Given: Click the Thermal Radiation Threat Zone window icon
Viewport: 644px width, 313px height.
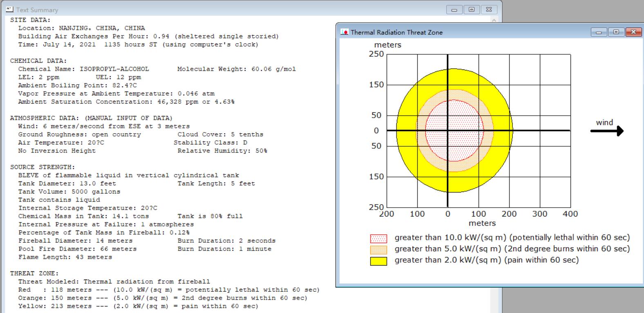Looking at the screenshot, I should 344,32.
